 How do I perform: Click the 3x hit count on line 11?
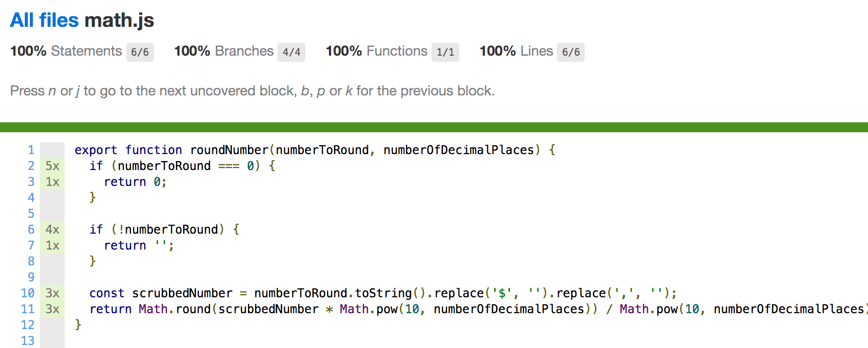[x=52, y=309]
